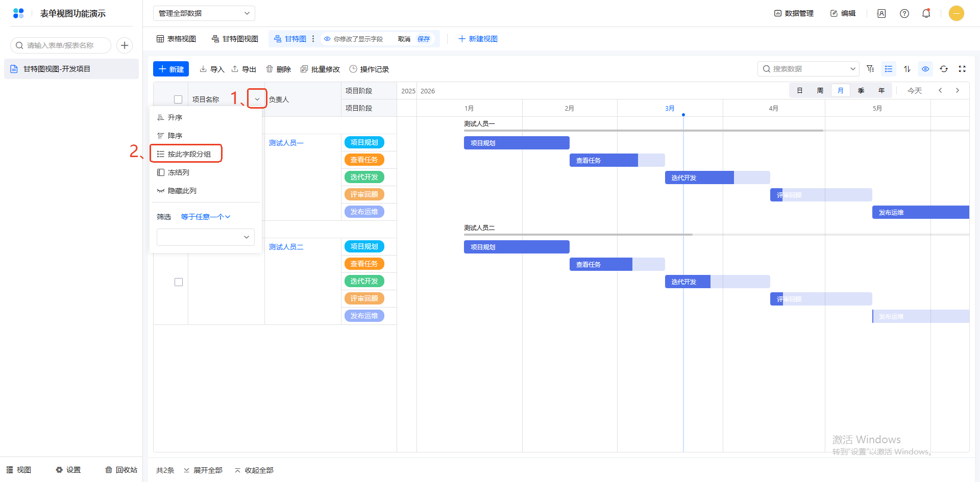Image resolution: width=980 pixels, height=482 pixels.
Task: Toggle the eye icon for displayed fields
Action: click(x=925, y=69)
